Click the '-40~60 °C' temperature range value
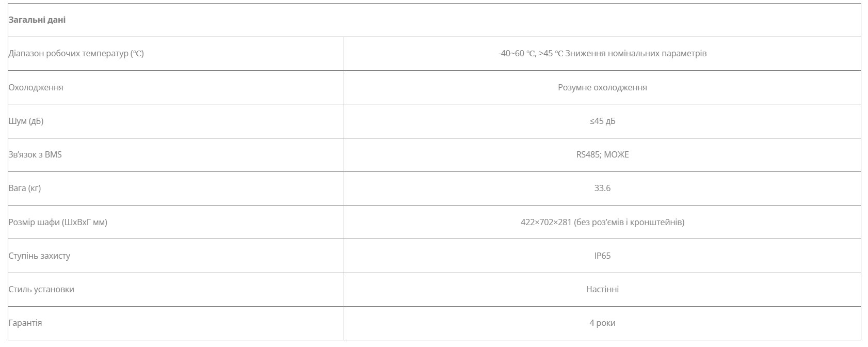868x347 pixels. point(517,54)
